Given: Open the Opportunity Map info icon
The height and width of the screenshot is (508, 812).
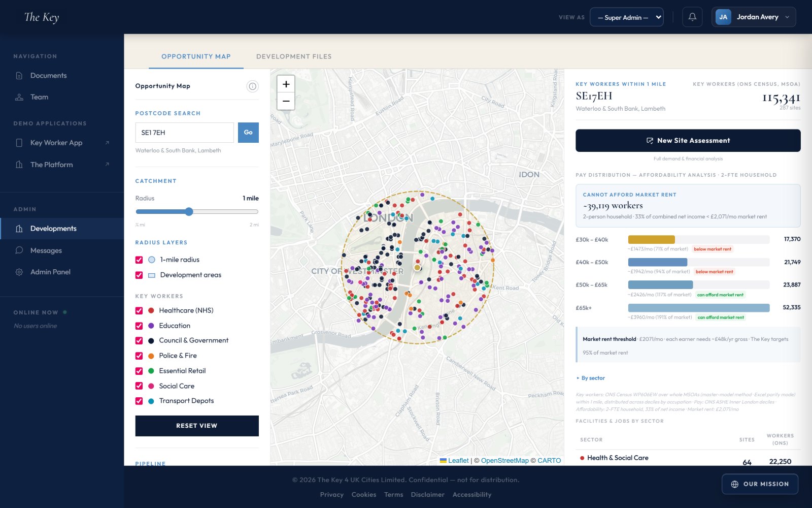Looking at the screenshot, I should coord(252,86).
